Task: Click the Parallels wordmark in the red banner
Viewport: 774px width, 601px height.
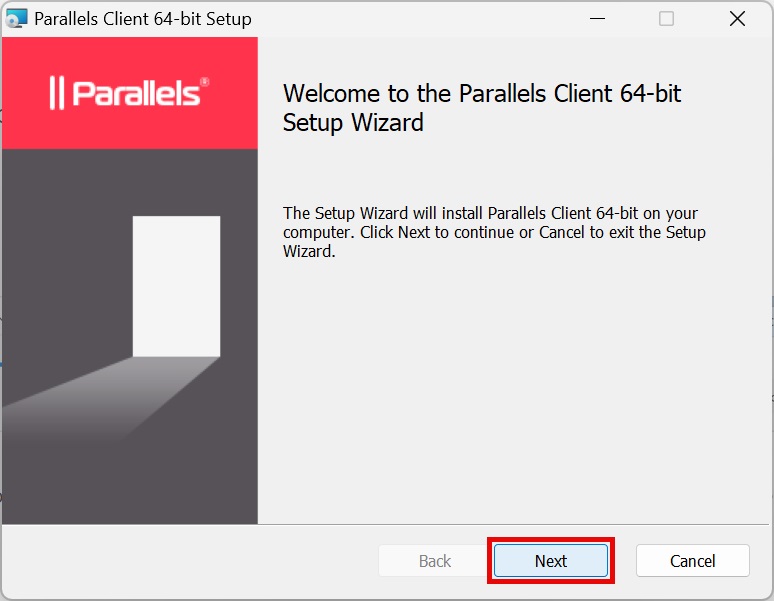Action: pyautogui.click(x=136, y=93)
